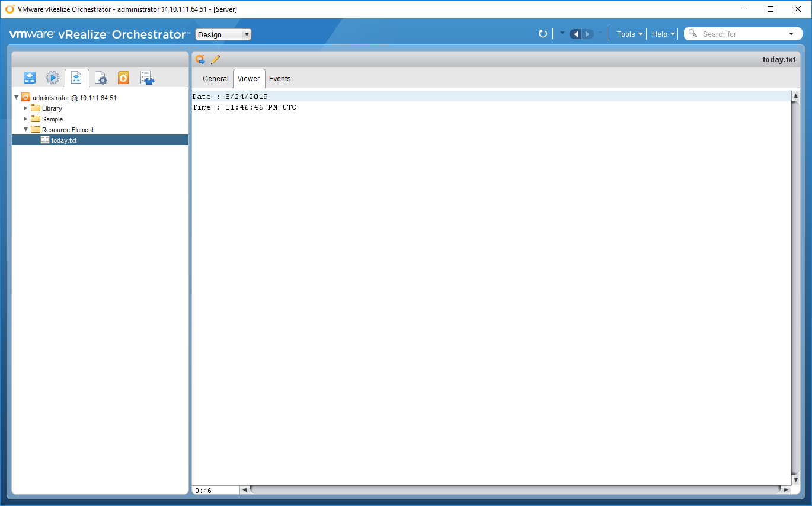Navigate back with the left arrow
Screen dimensions: 812x506
(576, 34)
